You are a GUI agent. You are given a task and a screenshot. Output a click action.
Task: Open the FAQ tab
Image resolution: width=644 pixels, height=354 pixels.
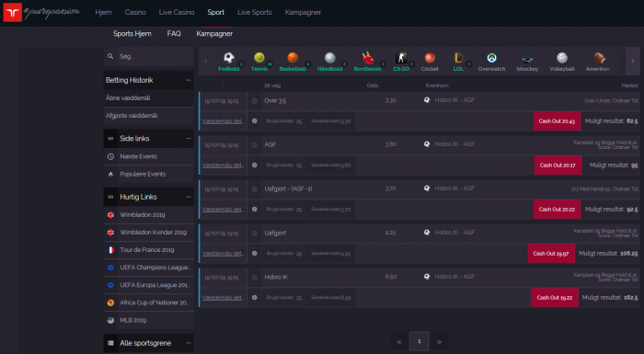174,34
